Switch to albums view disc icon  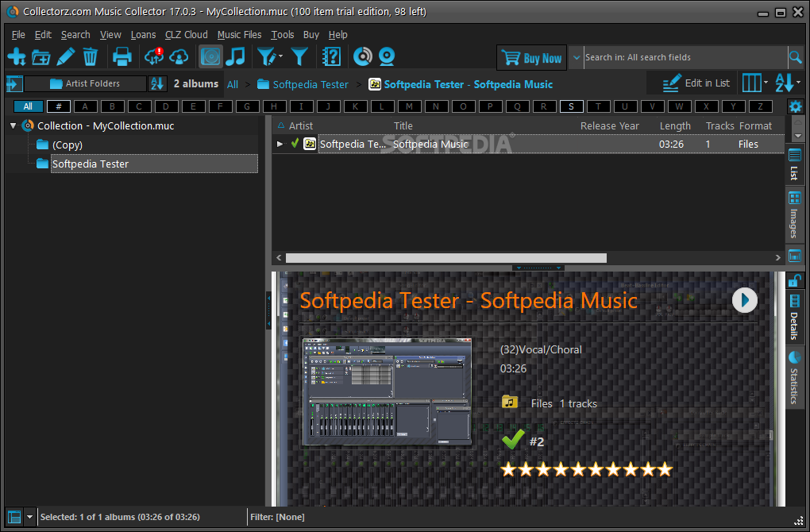pyautogui.click(x=210, y=56)
